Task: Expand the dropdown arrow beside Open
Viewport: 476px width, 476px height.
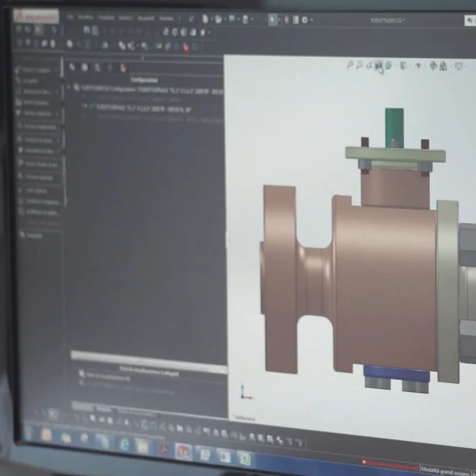Action: click(x=225, y=20)
